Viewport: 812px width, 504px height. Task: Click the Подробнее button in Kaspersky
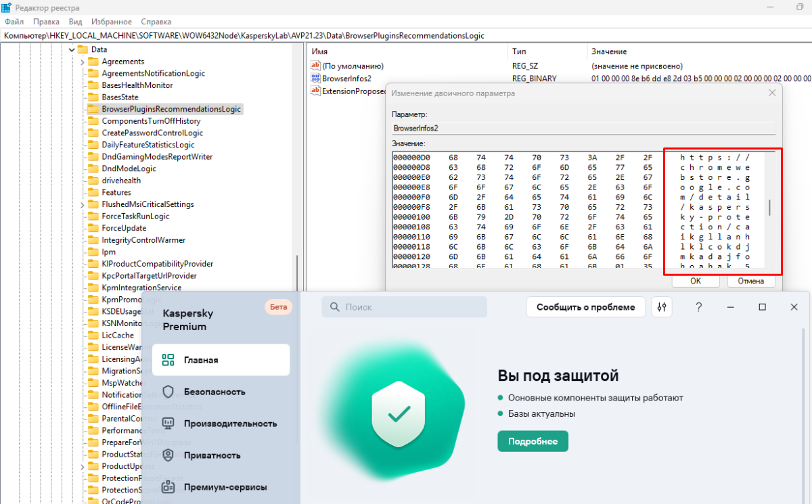coord(533,441)
